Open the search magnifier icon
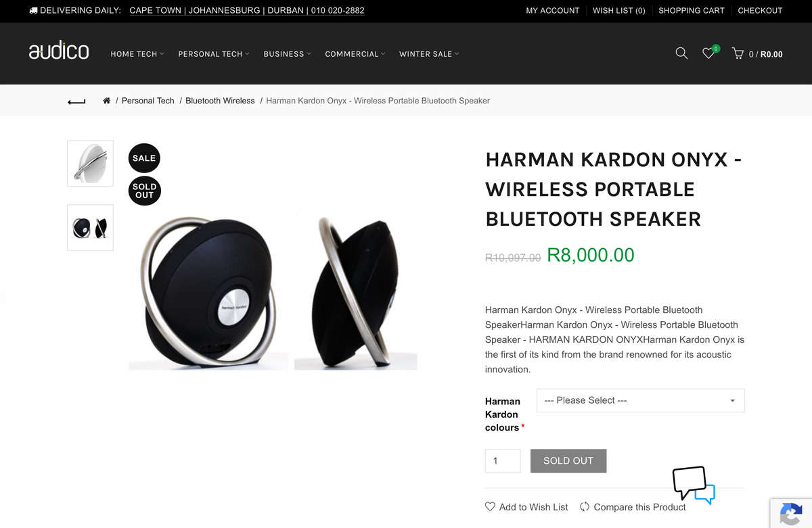This screenshot has width=812, height=528. [681, 53]
